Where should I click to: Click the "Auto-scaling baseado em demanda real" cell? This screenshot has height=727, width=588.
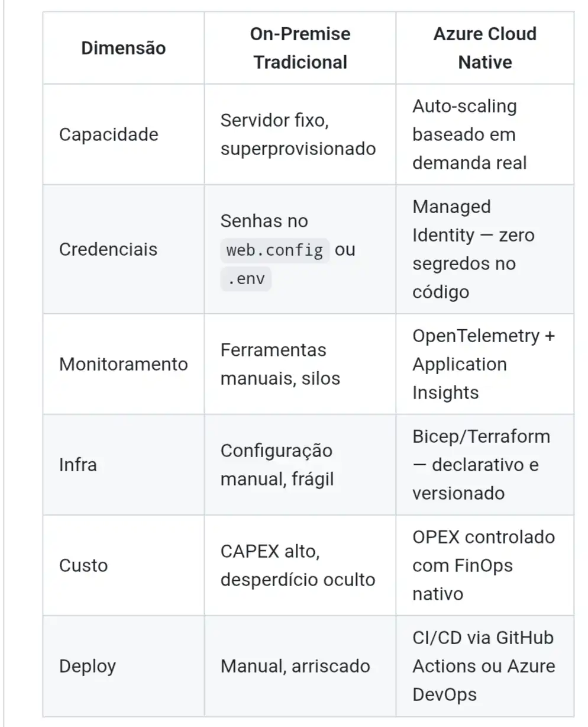470,134
